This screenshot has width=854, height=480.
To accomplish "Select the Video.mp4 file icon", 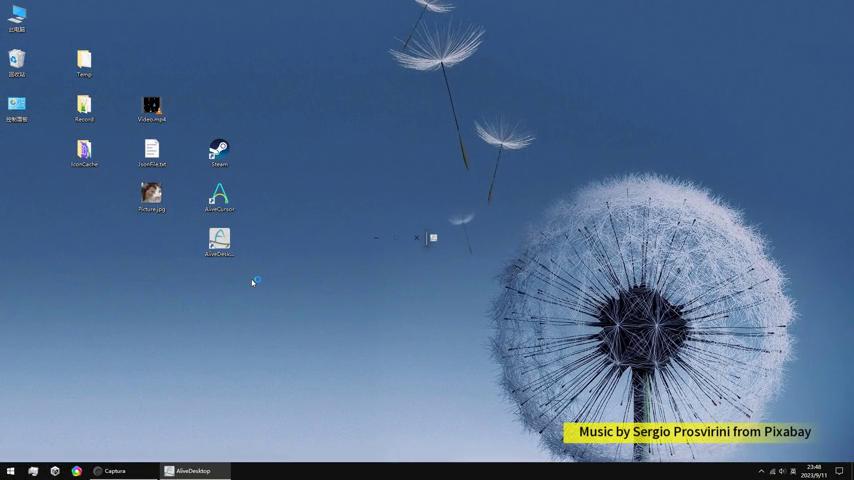I will pos(152,106).
